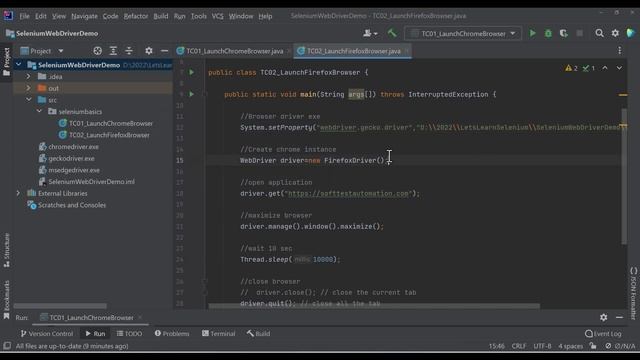This screenshot has height=360, width=640.
Task: Open the Refactor menu
Action: (x=136, y=16)
